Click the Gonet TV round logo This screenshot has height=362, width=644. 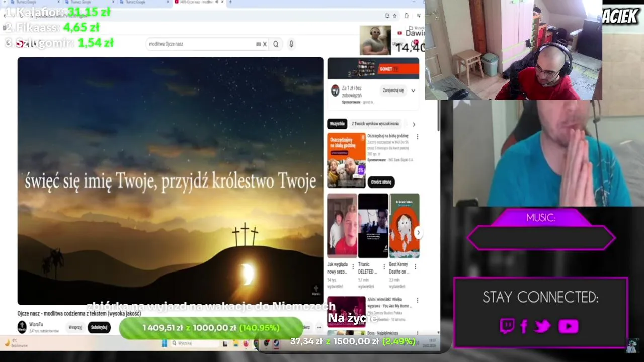[335, 90]
